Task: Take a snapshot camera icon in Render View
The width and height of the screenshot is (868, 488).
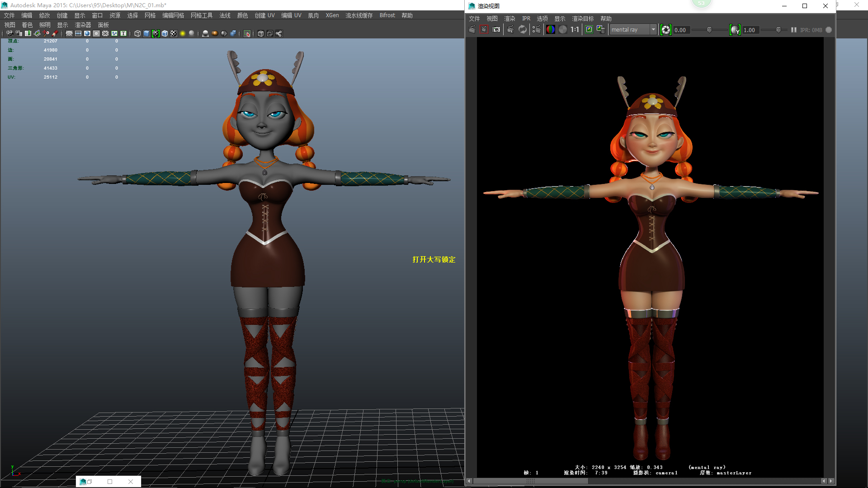Action: click(496, 30)
